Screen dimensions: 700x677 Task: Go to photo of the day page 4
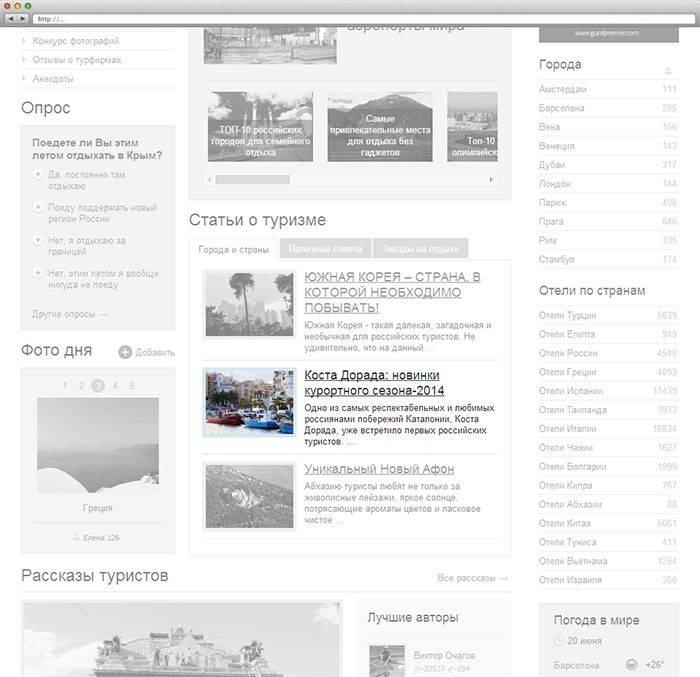pyautogui.click(x=115, y=386)
